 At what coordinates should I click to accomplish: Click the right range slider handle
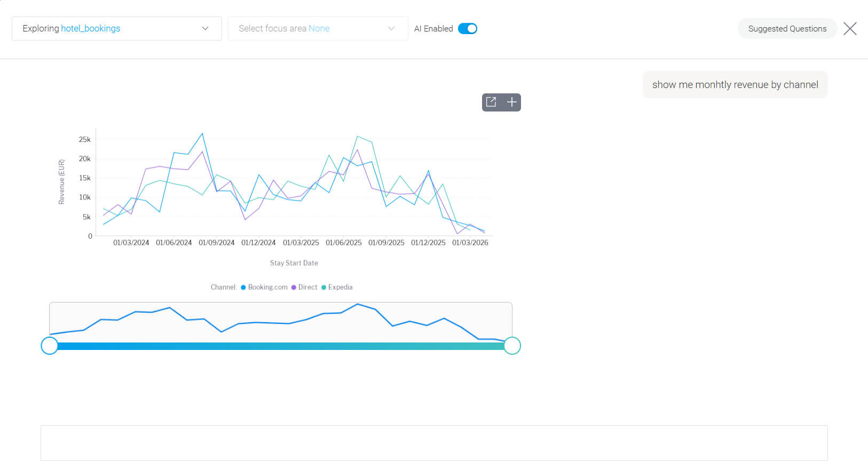512,346
